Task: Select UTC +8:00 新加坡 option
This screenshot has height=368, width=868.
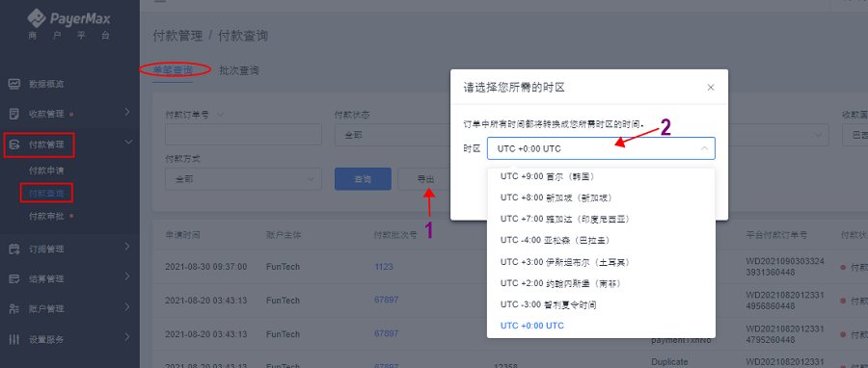Action: (601, 197)
